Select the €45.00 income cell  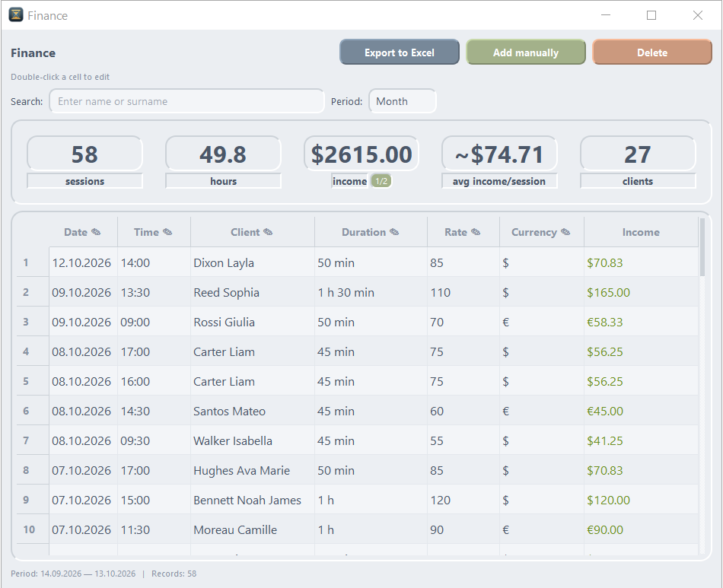[x=641, y=411]
